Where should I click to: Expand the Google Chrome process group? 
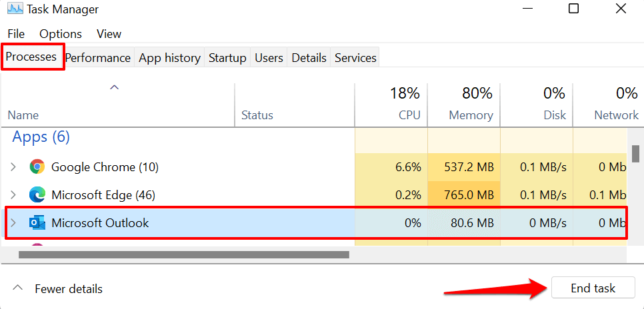[13, 166]
